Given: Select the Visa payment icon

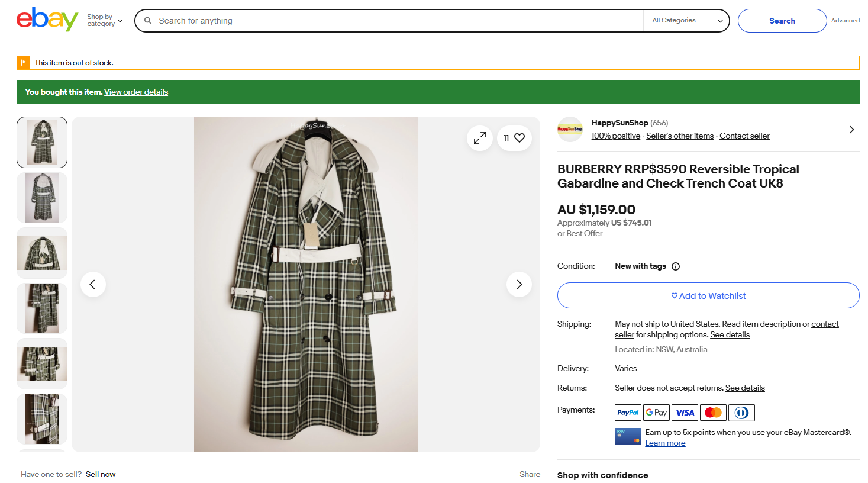Looking at the screenshot, I should tap(685, 413).
